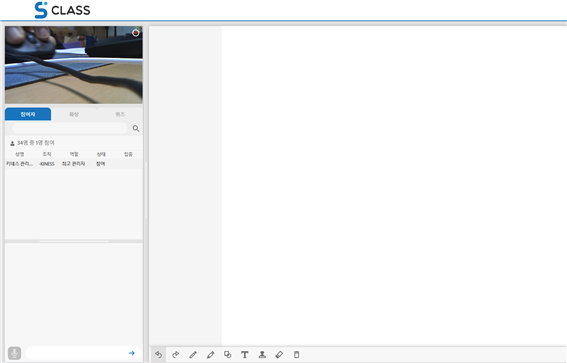Click the undo arrow in whiteboard toolbar

(158, 354)
